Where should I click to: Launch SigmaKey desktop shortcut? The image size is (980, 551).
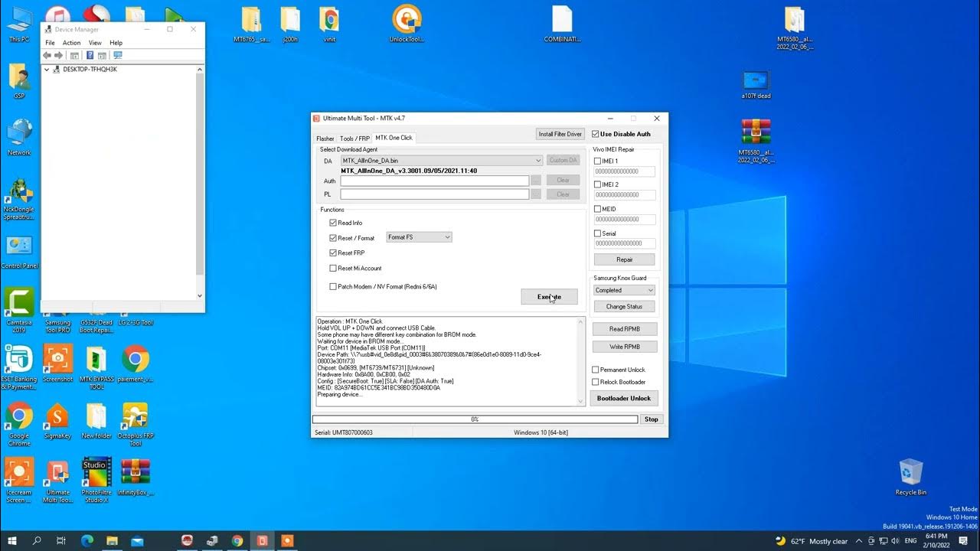(x=57, y=421)
